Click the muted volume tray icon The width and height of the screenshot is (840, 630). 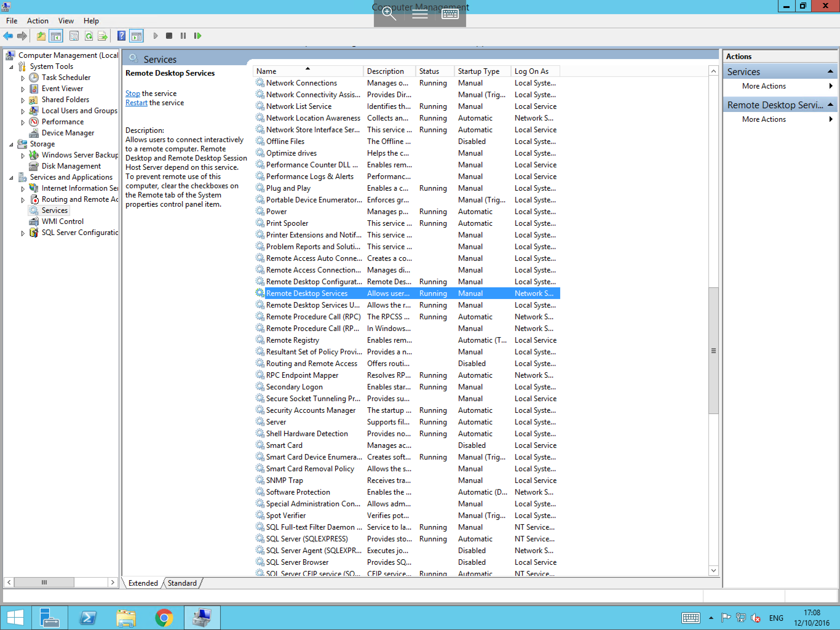point(756,618)
